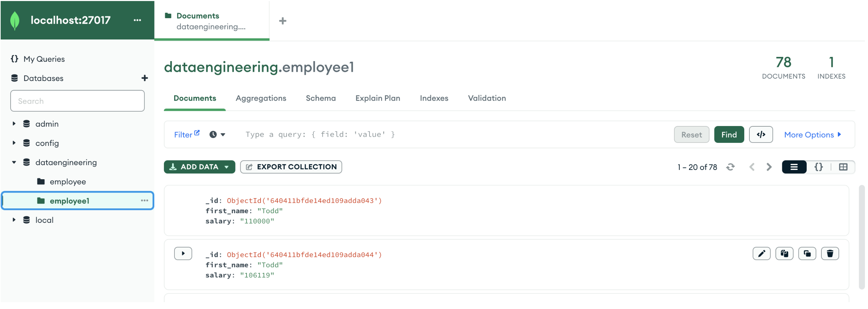Refresh the documents list
868x309 pixels.
(x=730, y=167)
